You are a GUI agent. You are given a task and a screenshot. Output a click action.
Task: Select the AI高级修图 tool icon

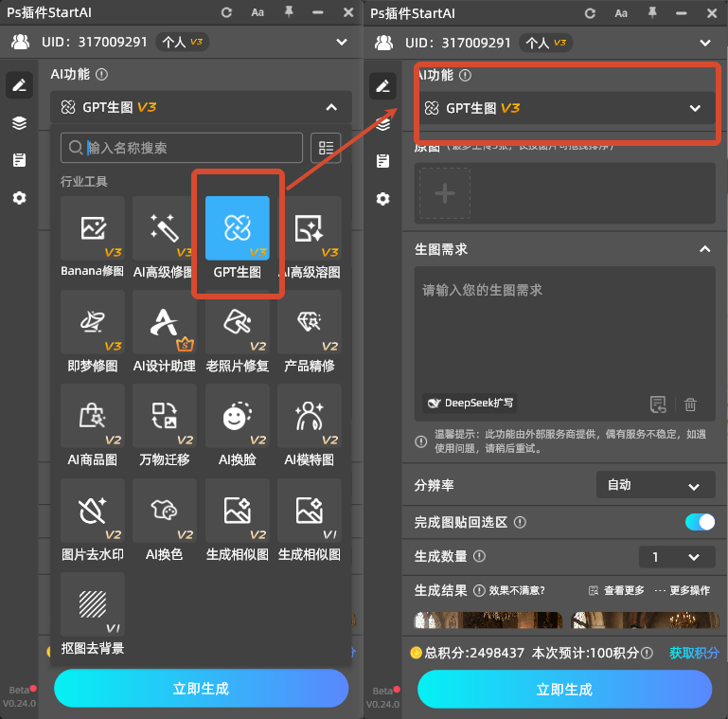click(x=165, y=228)
